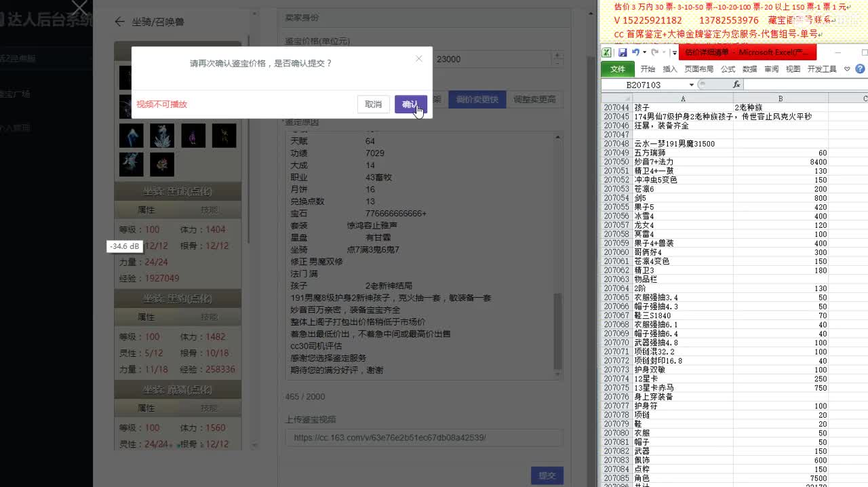Go back using the arrow beside 坐骑/召唤兽
Image resolution: width=868 pixels, height=487 pixels.
point(119,22)
